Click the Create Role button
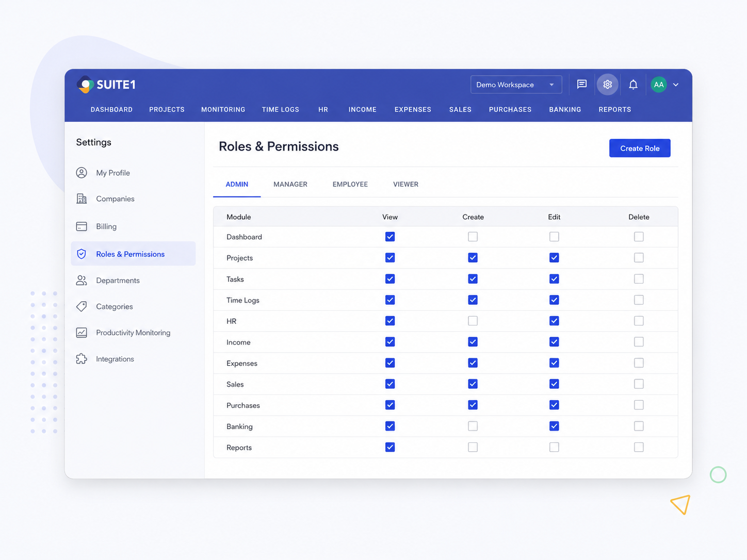747x560 pixels. pos(640,148)
